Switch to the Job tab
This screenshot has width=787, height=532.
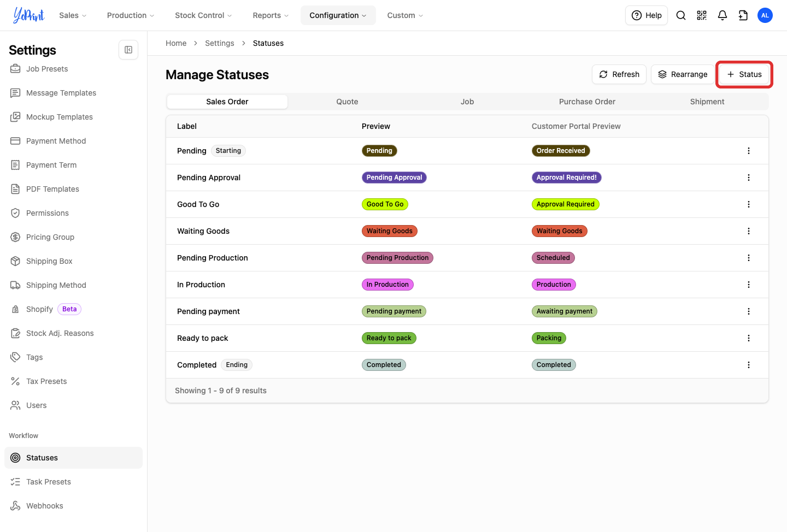[x=467, y=102]
